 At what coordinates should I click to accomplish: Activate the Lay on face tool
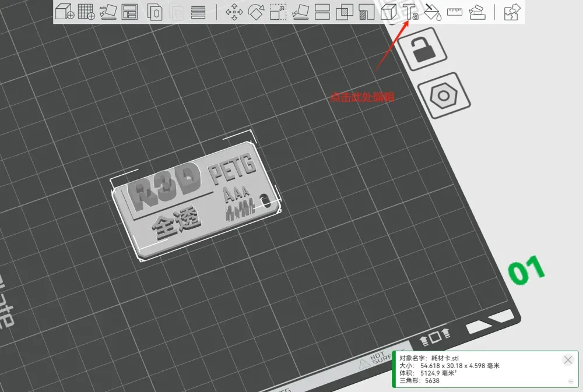tap(300, 12)
